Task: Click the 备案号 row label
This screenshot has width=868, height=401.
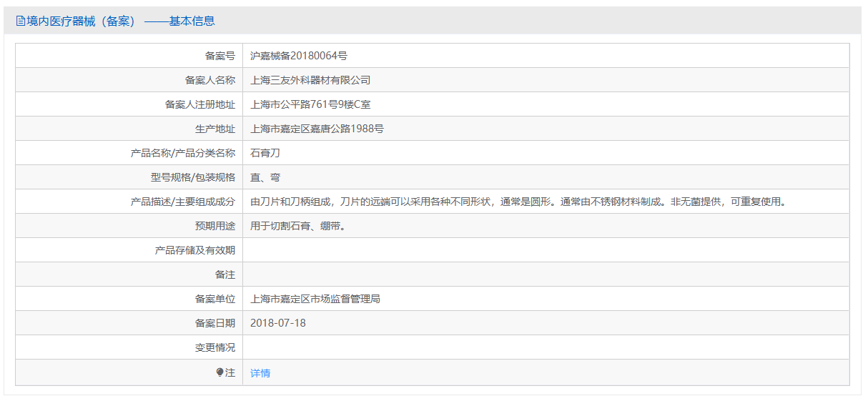Action: click(220, 56)
